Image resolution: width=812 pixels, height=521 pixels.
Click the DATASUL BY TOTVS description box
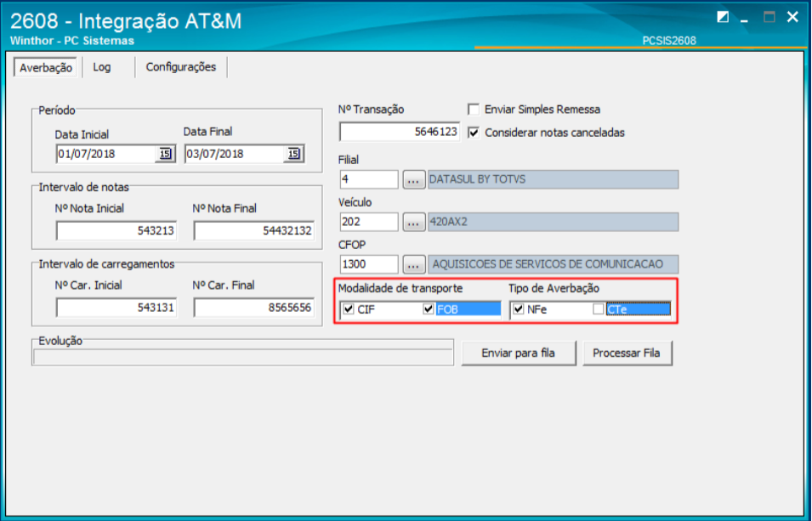pyautogui.click(x=553, y=179)
